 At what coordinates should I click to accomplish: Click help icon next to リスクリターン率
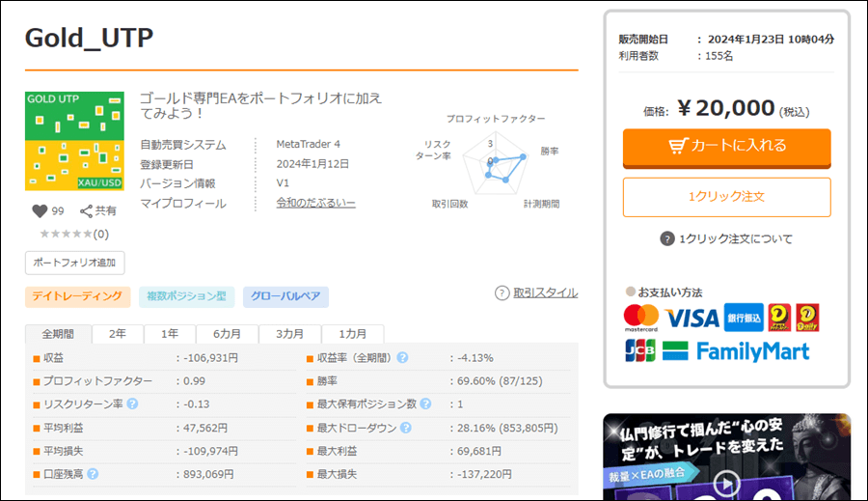click(132, 404)
